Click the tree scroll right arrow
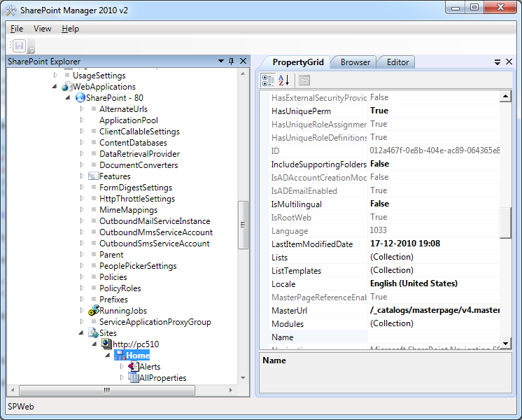Image resolution: width=522 pixels, height=420 pixels. click(231, 390)
